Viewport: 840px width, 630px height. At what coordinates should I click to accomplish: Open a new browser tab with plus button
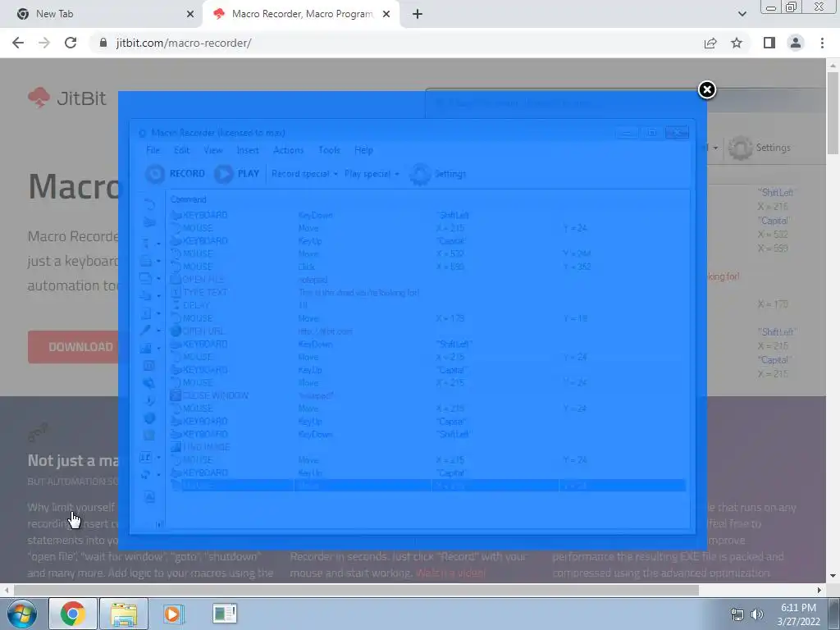coord(418,14)
